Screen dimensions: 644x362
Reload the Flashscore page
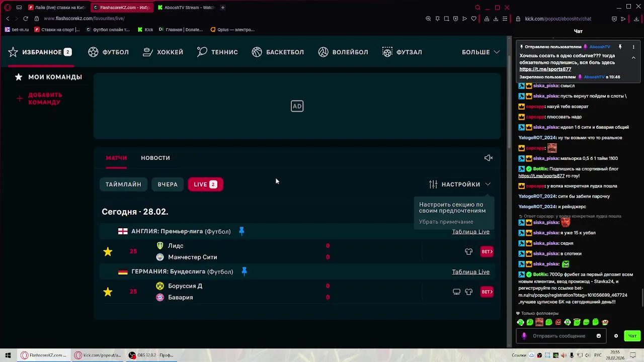click(x=25, y=19)
